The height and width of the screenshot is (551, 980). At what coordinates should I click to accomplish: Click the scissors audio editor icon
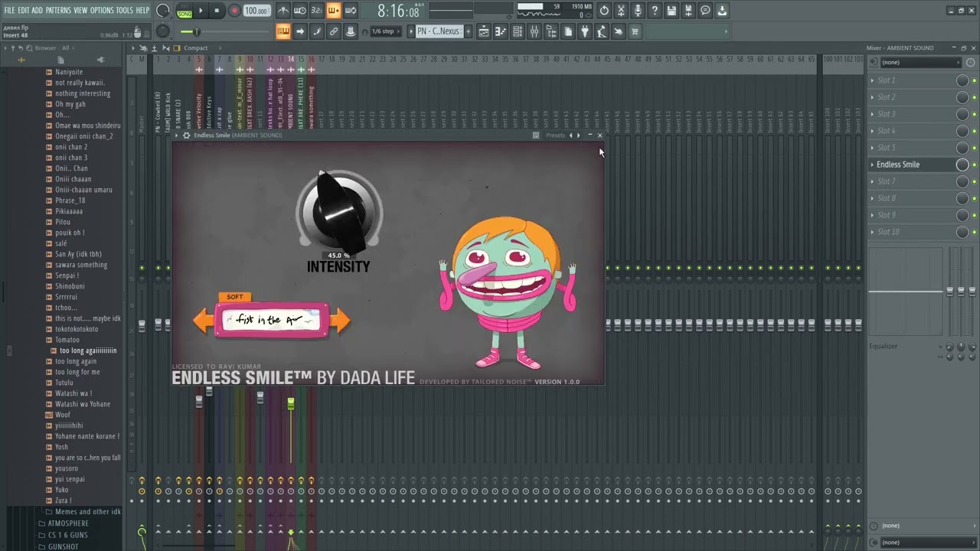tap(621, 11)
